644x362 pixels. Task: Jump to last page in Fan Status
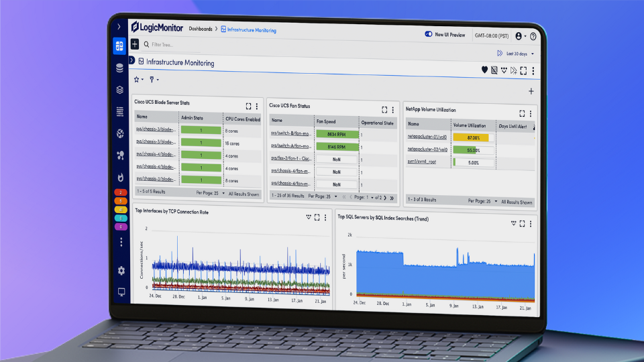point(392,198)
